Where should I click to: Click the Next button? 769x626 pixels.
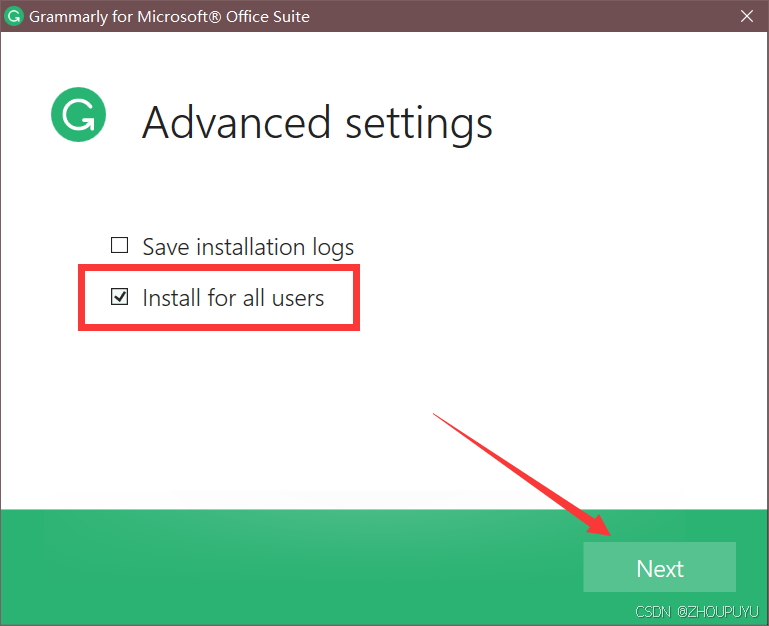click(x=659, y=567)
